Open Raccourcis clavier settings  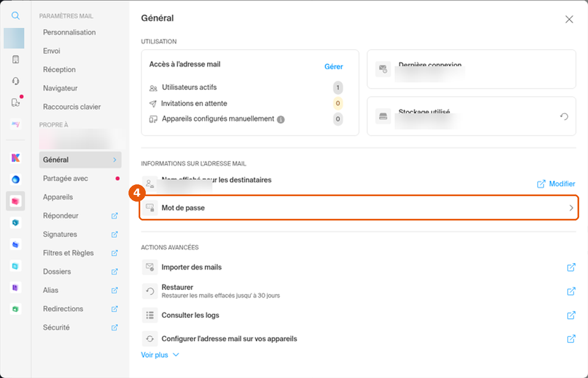click(x=72, y=107)
